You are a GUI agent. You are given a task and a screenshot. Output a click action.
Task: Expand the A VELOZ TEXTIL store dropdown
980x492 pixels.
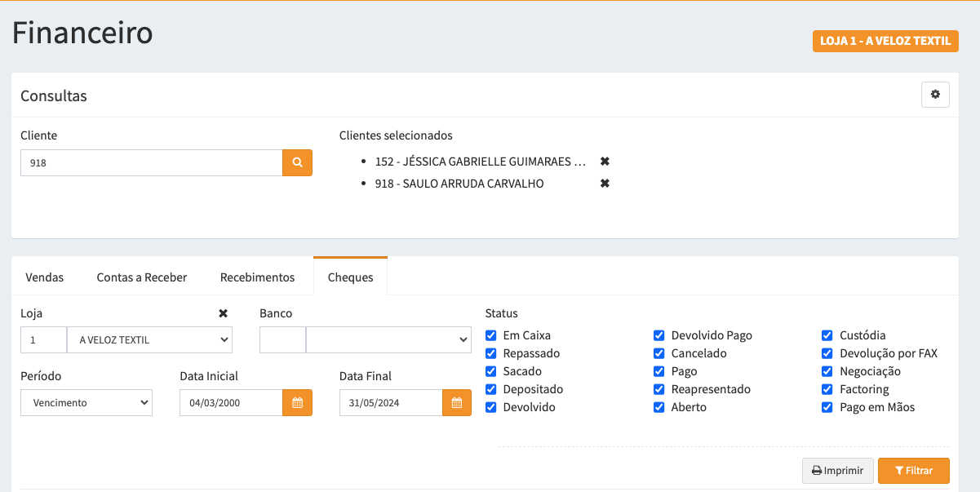click(x=149, y=340)
